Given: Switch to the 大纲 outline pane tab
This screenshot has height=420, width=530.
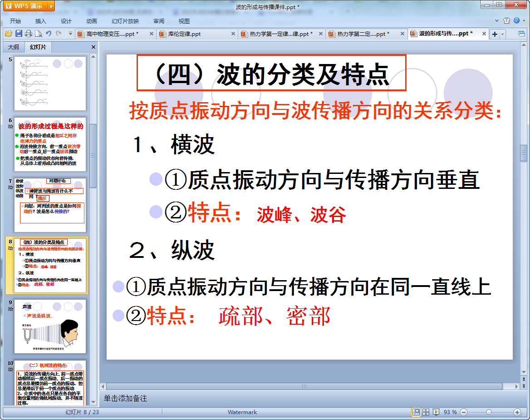Looking at the screenshot, I should 14,47.
